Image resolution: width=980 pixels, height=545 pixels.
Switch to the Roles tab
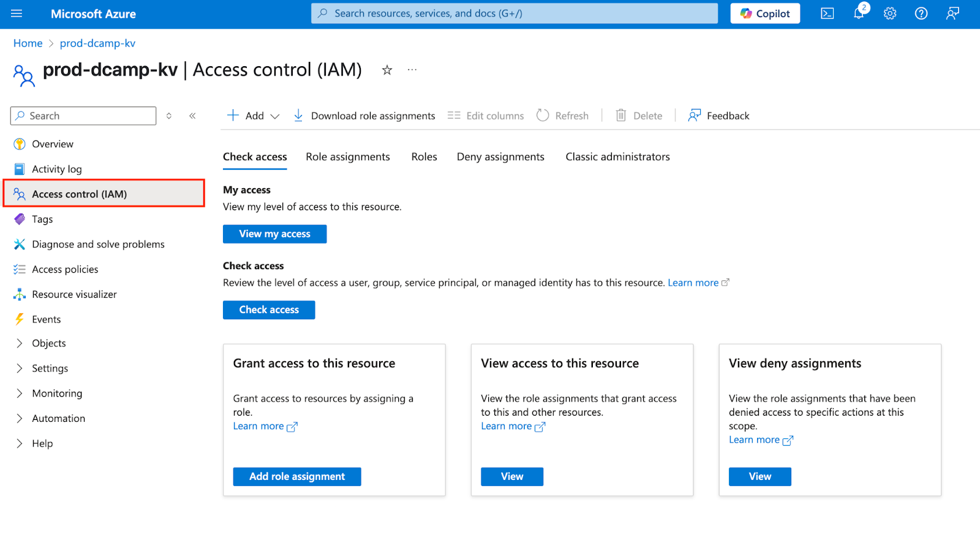(x=424, y=157)
